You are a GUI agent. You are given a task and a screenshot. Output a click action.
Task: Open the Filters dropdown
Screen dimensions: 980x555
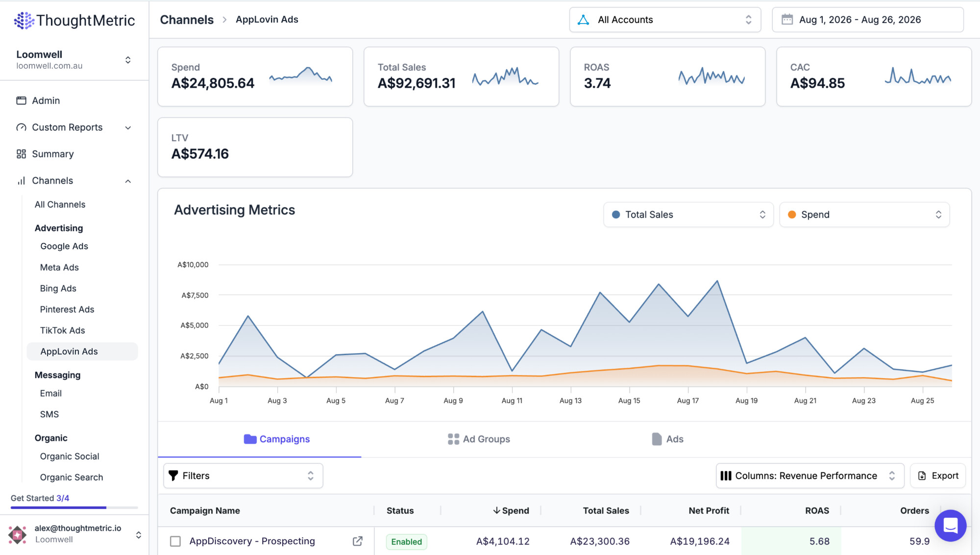[x=243, y=476]
